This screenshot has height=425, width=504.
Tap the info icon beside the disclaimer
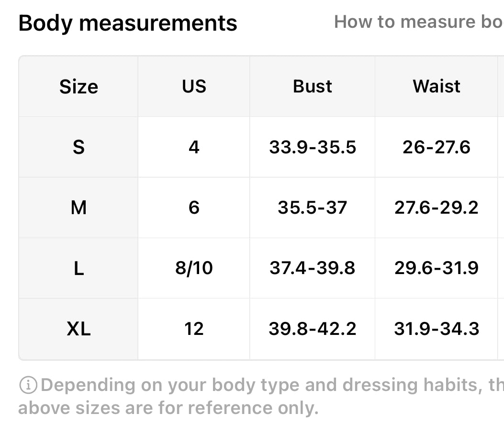[28, 385]
